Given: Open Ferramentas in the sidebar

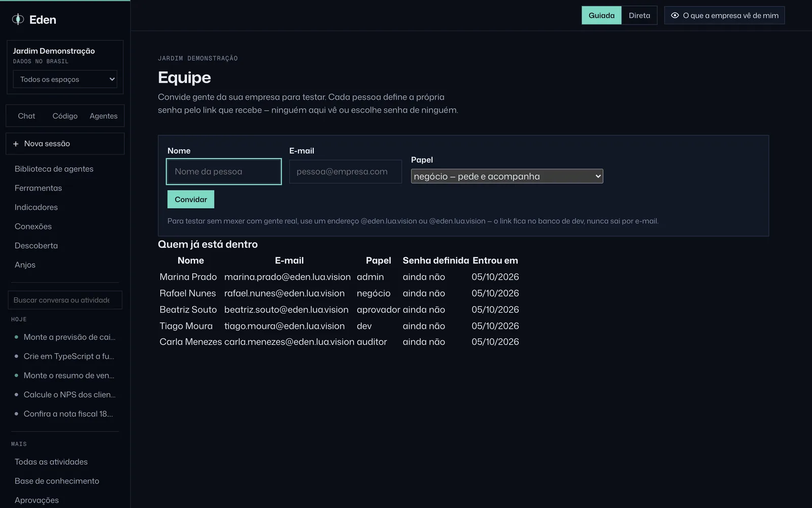Looking at the screenshot, I should [38, 188].
